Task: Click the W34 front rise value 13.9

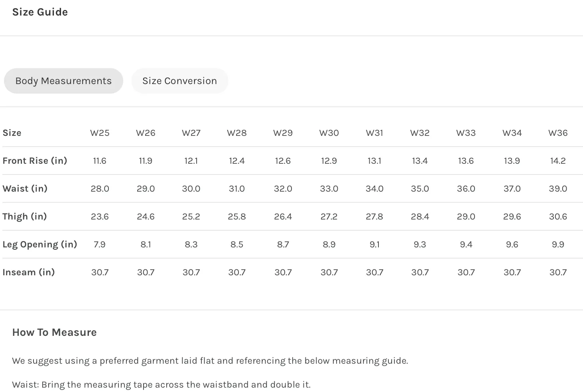Action: point(512,161)
